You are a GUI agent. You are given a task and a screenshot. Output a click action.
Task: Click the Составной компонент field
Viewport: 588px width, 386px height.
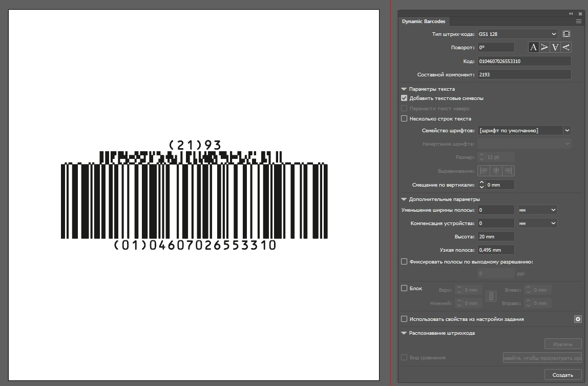pyautogui.click(x=524, y=74)
